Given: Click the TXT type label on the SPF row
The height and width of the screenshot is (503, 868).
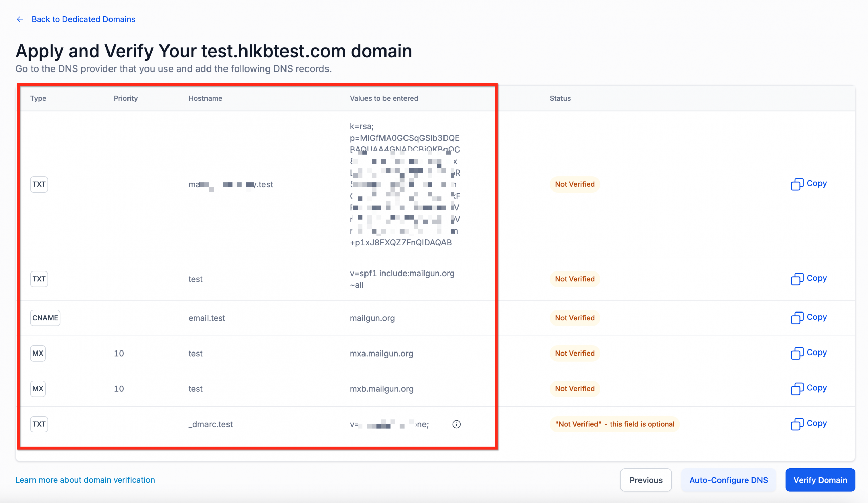Looking at the screenshot, I should coord(39,279).
